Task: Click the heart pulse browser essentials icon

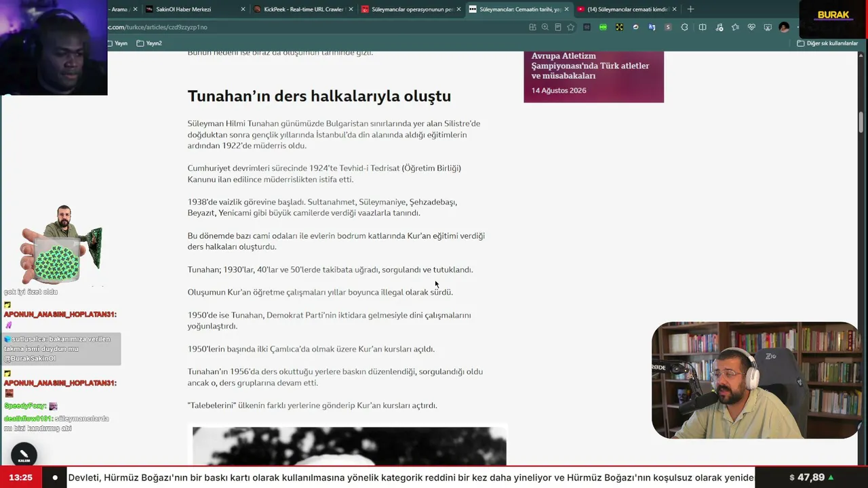Action: 751,27
